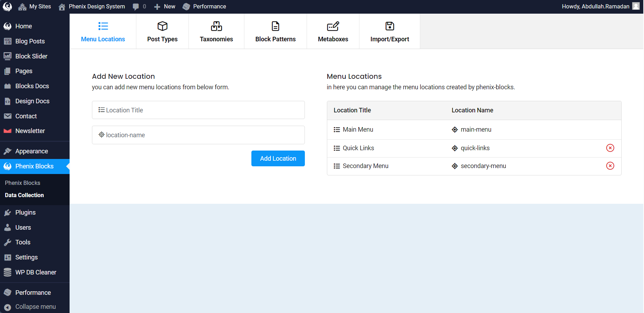Click the Design Docs sidebar icon

click(7, 101)
